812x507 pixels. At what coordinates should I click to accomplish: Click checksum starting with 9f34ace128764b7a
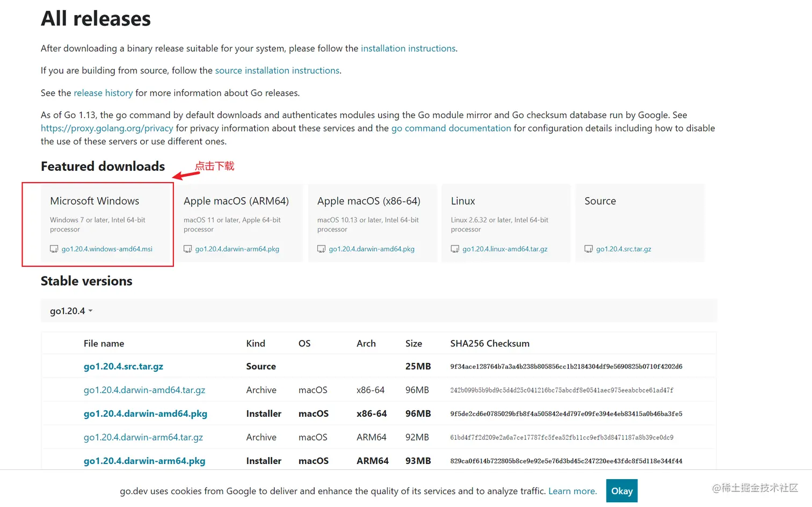click(x=567, y=366)
